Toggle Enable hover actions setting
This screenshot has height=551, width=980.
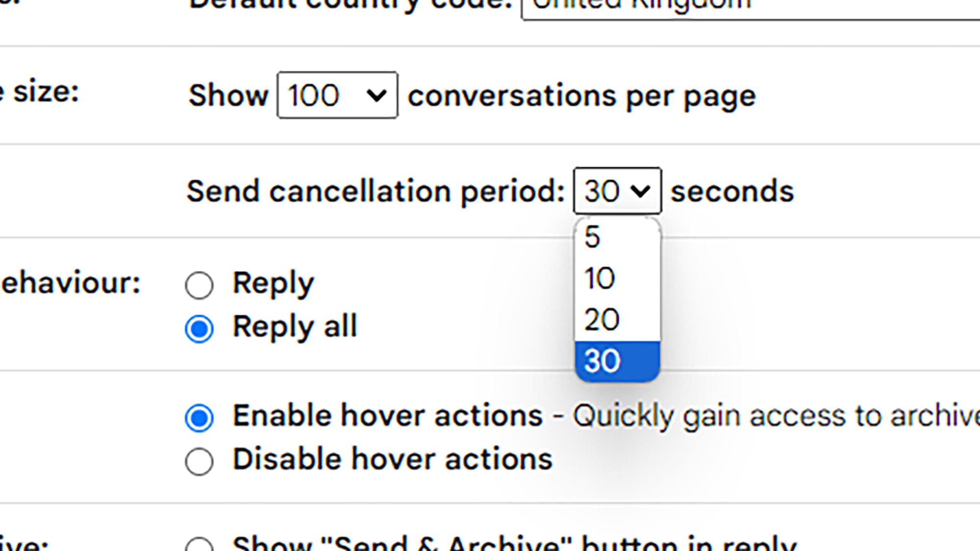point(200,416)
